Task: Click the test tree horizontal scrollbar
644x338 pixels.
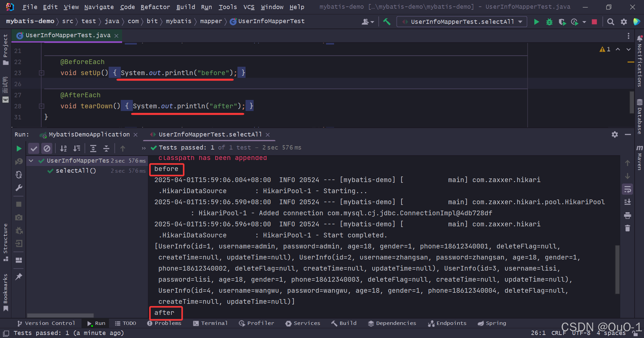Action: point(60,316)
